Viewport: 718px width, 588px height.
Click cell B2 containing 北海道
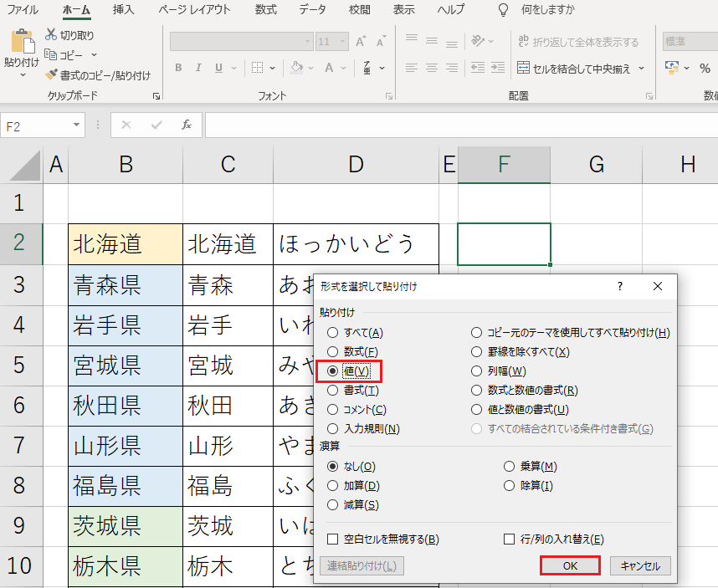(126, 244)
